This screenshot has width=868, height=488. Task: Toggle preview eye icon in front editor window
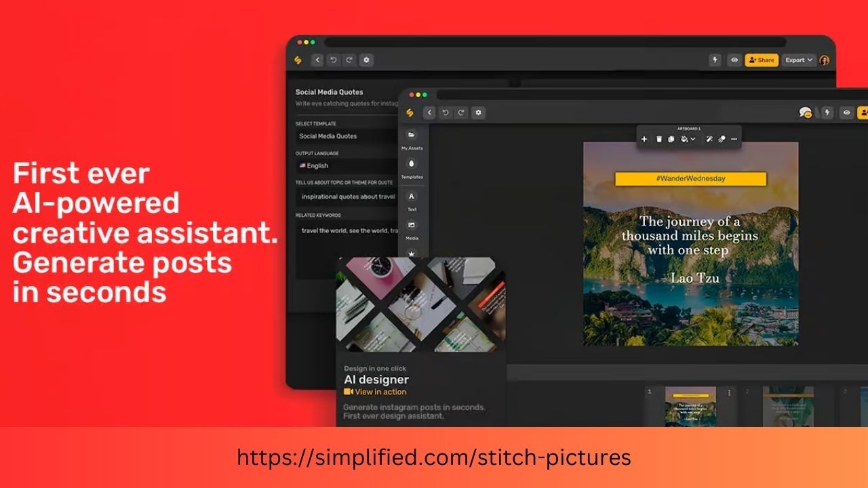tap(846, 113)
